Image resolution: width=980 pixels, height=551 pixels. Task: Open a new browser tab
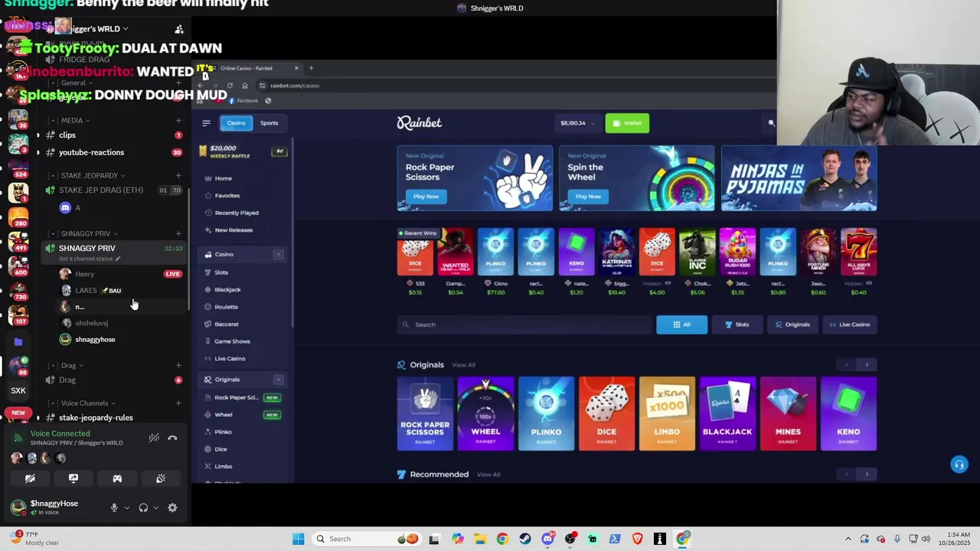click(x=311, y=68)
